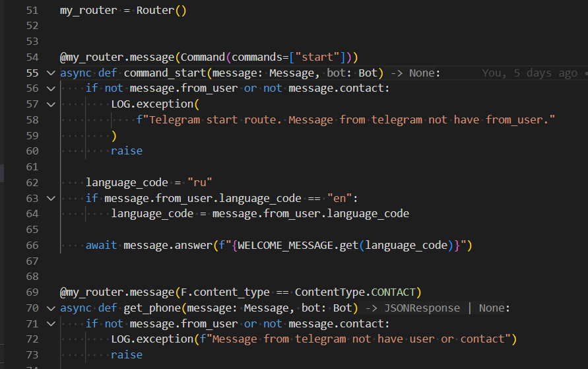Click the Command class in the decorator
The width and height of the screenshot is (588, 369).
pos(203,57)
